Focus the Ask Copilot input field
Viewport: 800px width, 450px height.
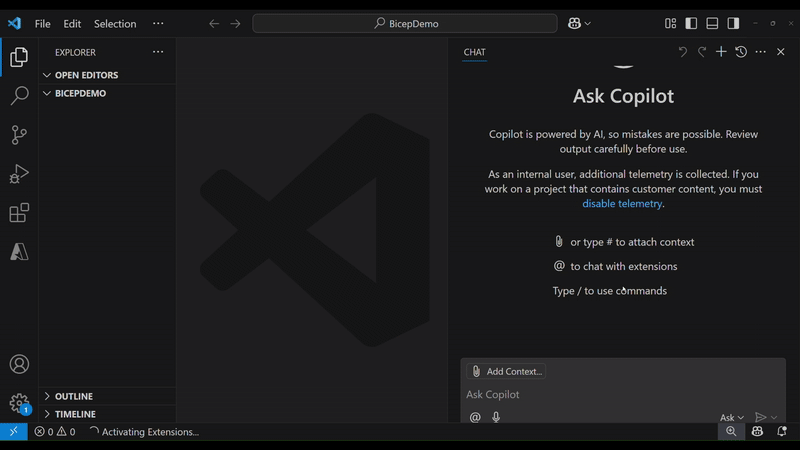(x=622, y=394)
